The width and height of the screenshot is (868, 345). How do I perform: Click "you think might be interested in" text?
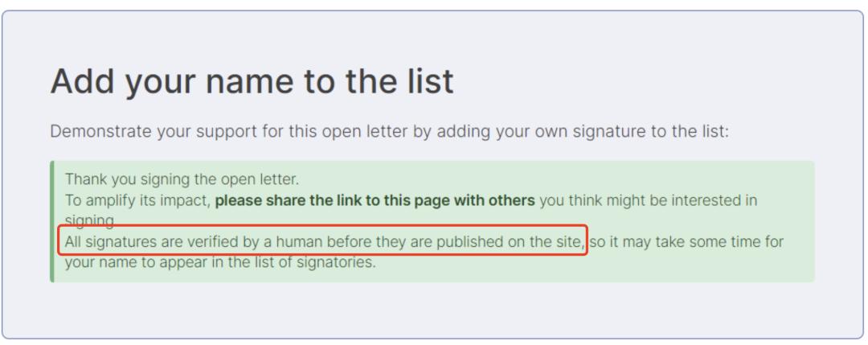point(649,200)
